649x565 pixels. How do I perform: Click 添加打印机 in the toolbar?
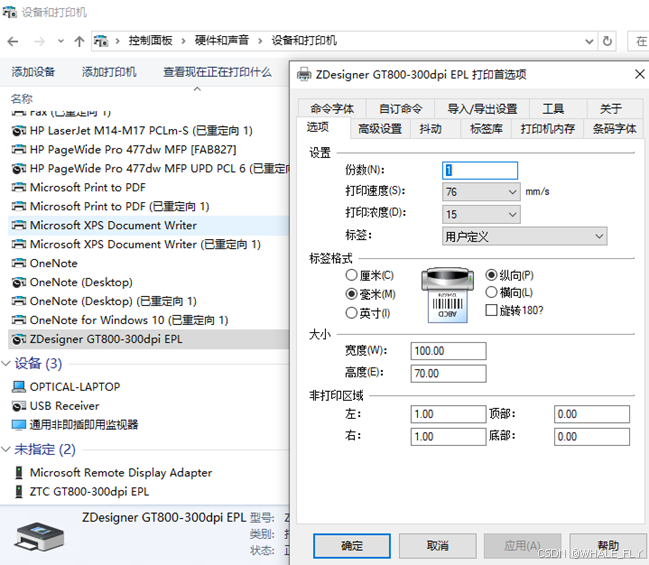coord(109,72)
